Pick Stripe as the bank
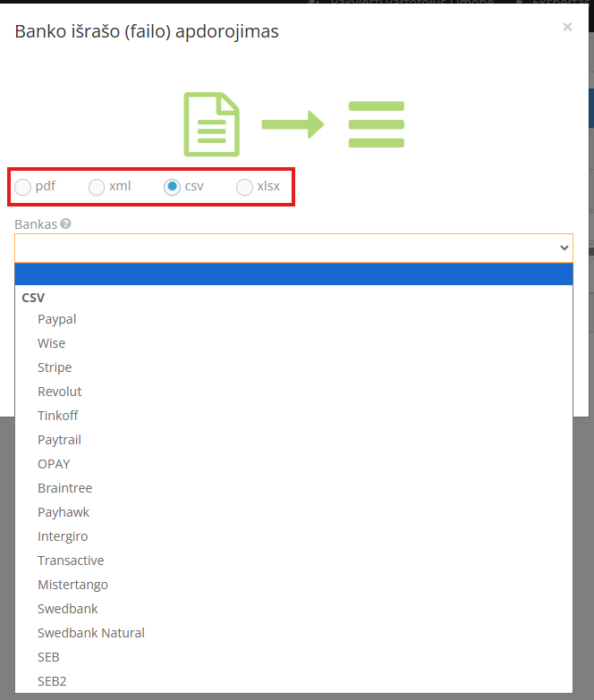594x700 pixels. [293, 367]
